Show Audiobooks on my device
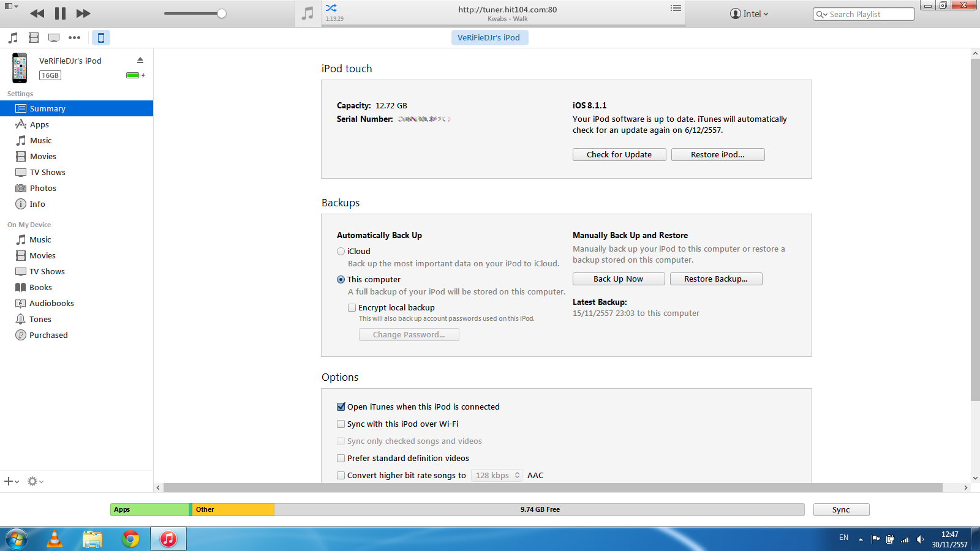 click(77, 303)
